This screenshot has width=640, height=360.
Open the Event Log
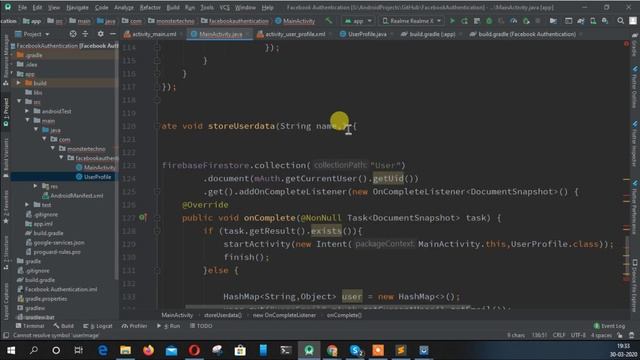point(609,326)
